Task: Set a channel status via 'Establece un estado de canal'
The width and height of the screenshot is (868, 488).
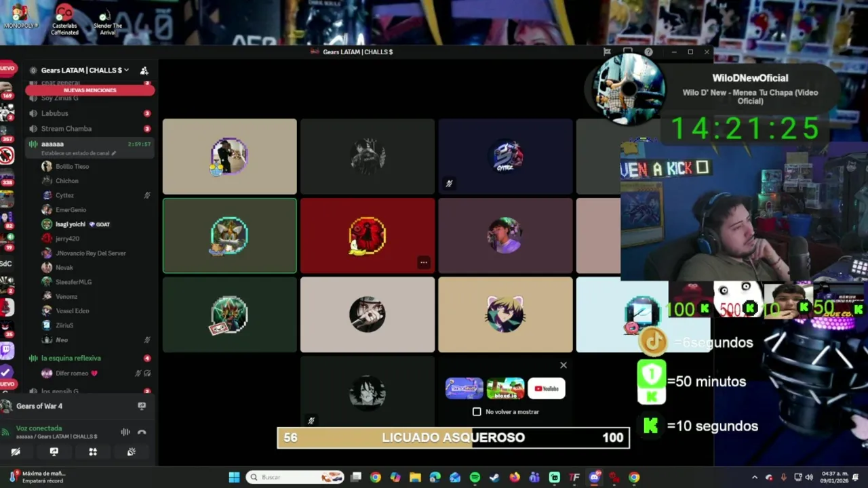Action: (x=77, y=153)
